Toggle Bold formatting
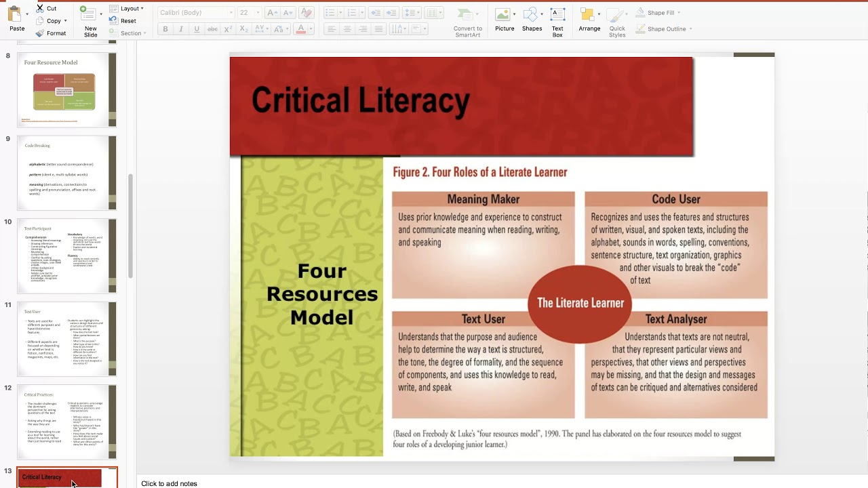The height and width of the screenshot is (488, 868). pyautogui.click(x=165, y=29)
